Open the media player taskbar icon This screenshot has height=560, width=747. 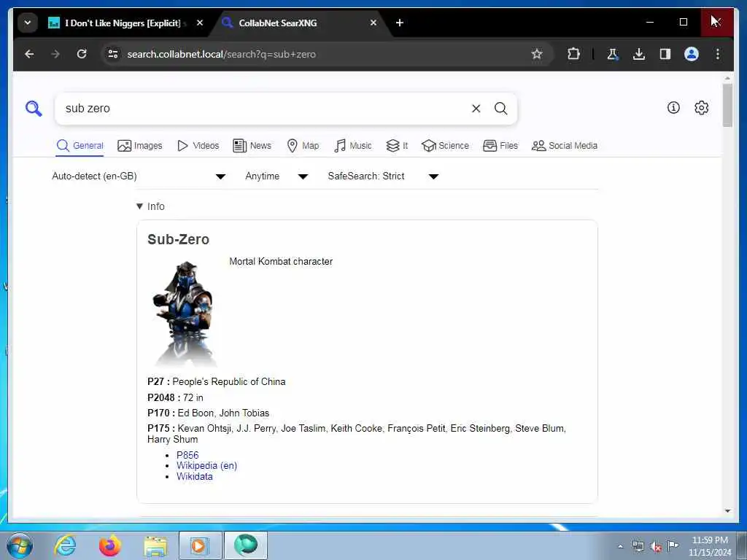coord(200,545)
